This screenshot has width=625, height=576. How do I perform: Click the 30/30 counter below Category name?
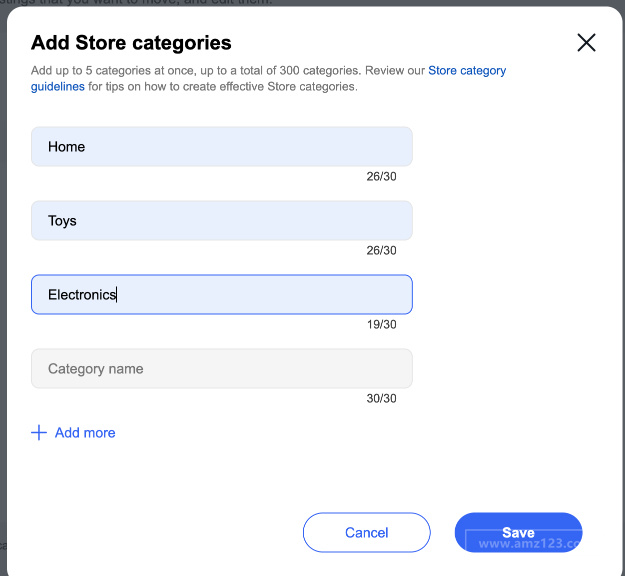point(381,399)
